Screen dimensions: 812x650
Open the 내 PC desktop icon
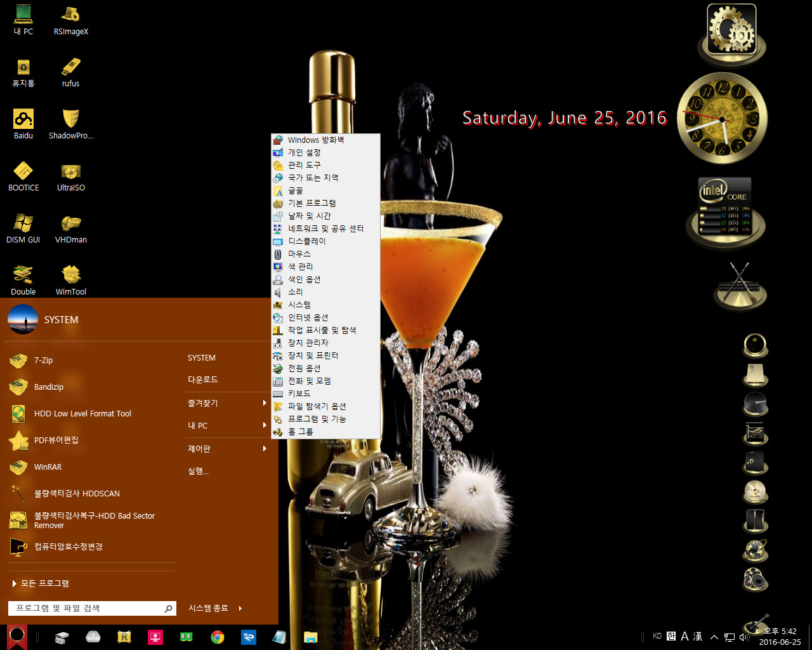click(23, 20)
